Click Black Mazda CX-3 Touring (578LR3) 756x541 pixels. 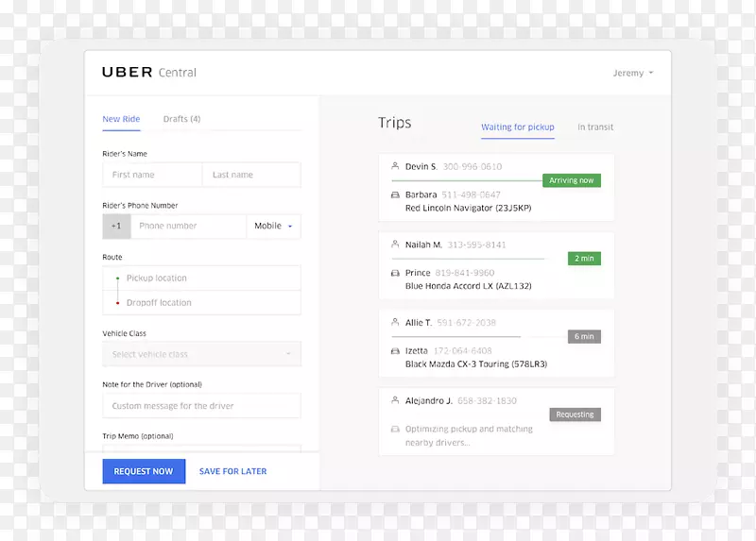point(476,364)
